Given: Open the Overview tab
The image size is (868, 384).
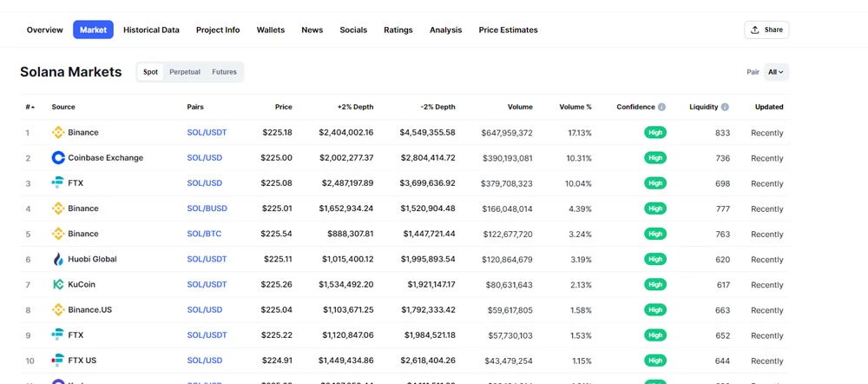Looking at the screenshot, I should [45, 30].
